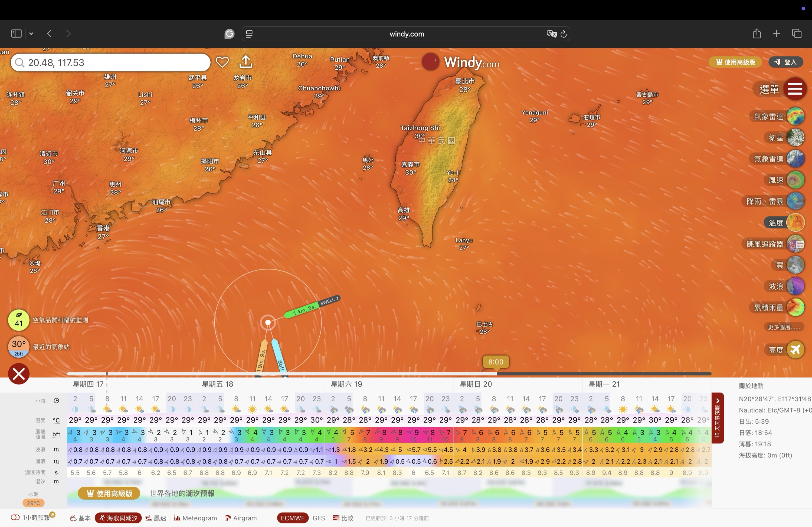Viewport: 812px width, 527px height.
Task: Click the favorite heart icon
Action: pyautogui.click(x=222, y=62)
